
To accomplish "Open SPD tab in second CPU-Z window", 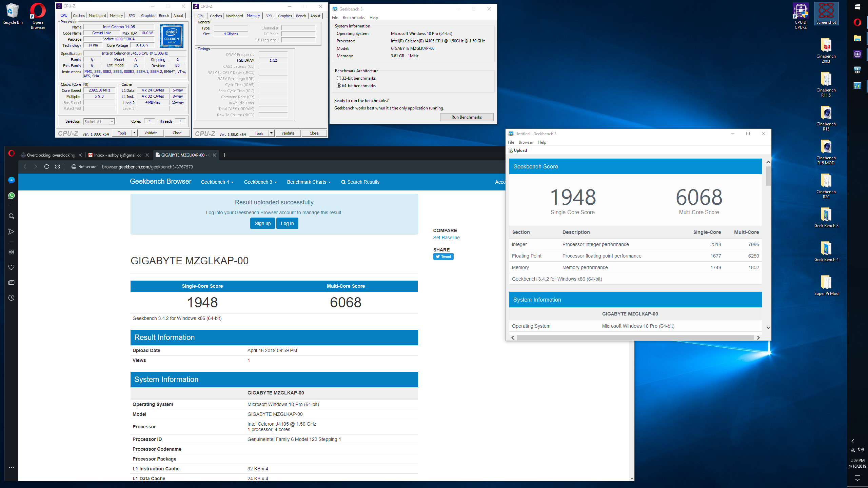I will 269,16.
